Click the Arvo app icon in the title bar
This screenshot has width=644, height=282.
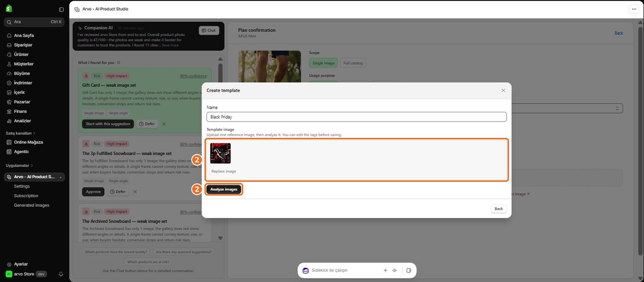click(77, 9)
